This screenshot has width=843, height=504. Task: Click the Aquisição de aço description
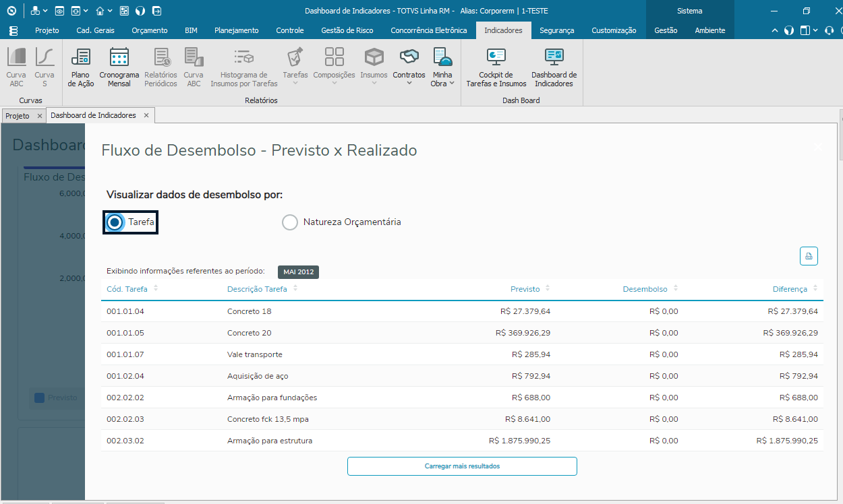[x=258, y=376]
